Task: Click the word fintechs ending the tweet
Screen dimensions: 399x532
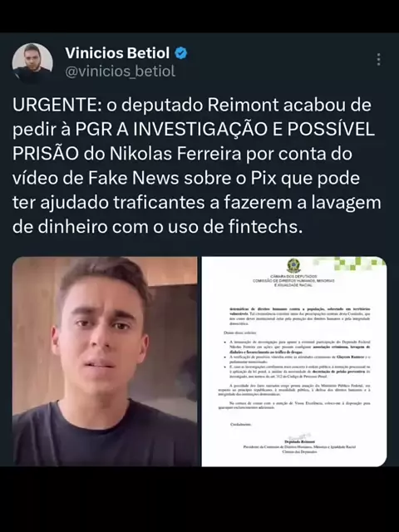Action: pos(265,227)
